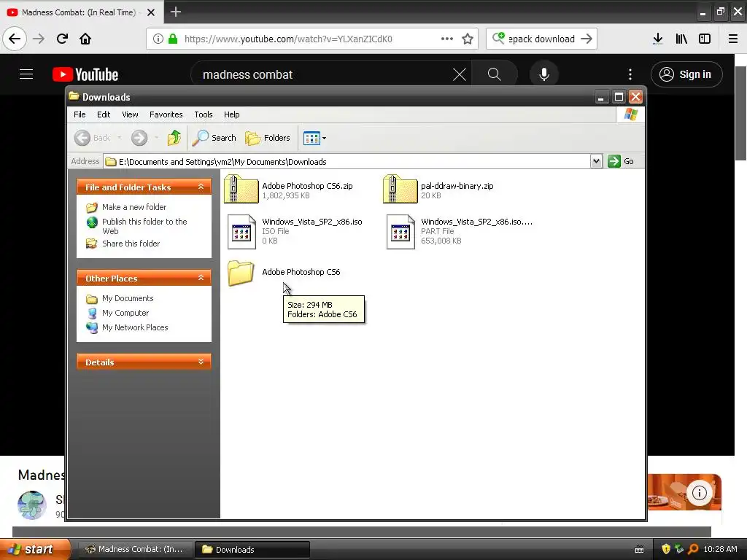The height and width of the screenshot is (560, 747).
Task: Select Windows_Vista_SP2_x86.iso file icon
Action: click(x=241, y=232)
